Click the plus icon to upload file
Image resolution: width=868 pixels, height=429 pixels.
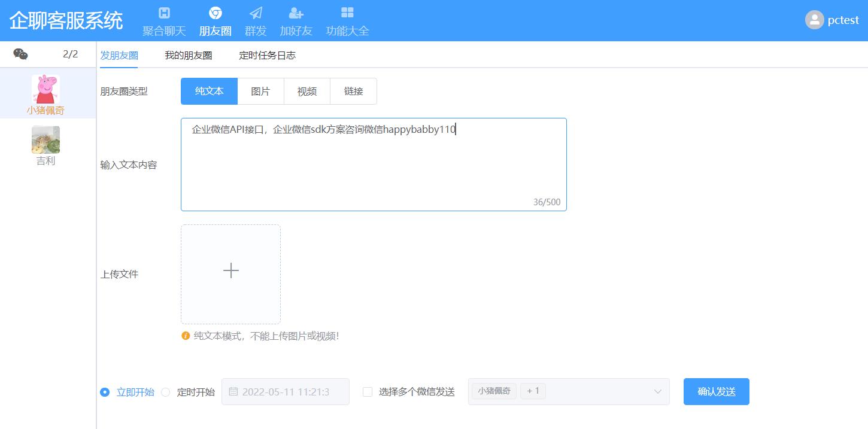[231, 270]
